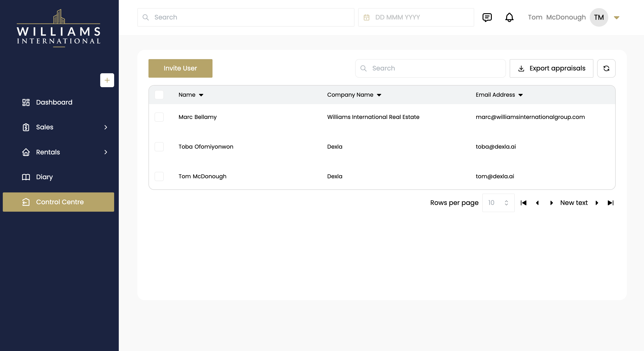The height and width of the screenshot is (351, 644).
Task: Tick the Marc Bellamy row checkbox
Action: click(x=159, y=117)
